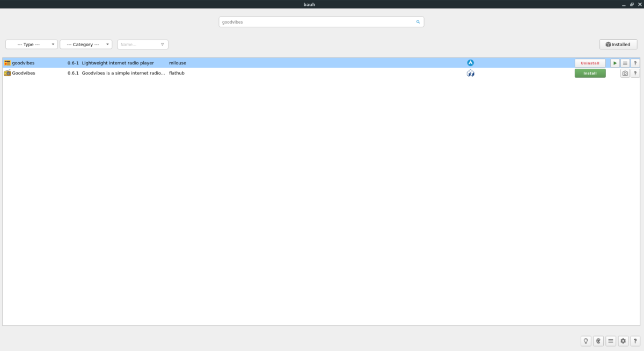Focus the goodvibes search field
This screenshot has height=351, width=644.
321,22
